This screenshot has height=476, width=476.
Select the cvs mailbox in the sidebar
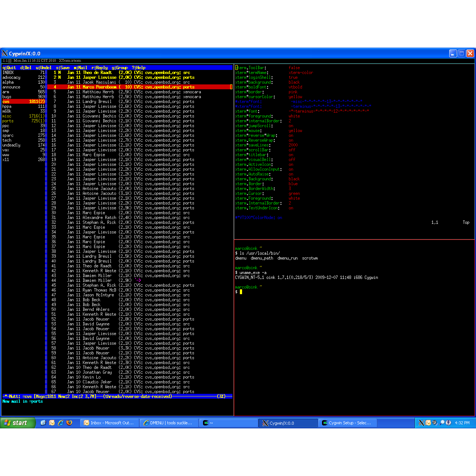tap(23, 102)
